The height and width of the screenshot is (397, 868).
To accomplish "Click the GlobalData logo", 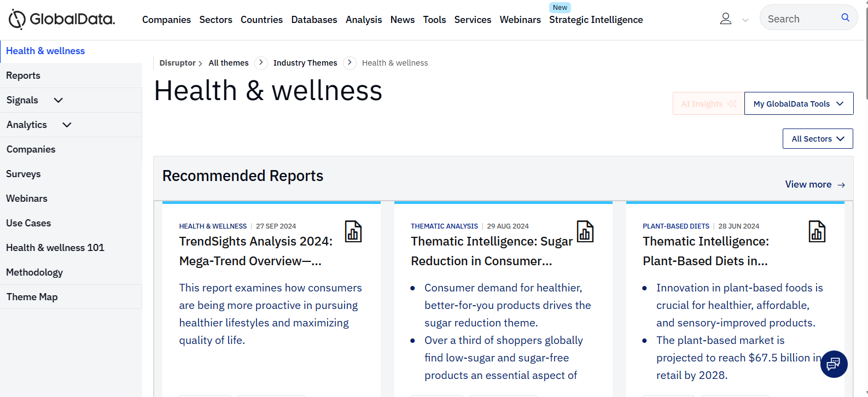I will pyautogui.click(x=62, y=20).
